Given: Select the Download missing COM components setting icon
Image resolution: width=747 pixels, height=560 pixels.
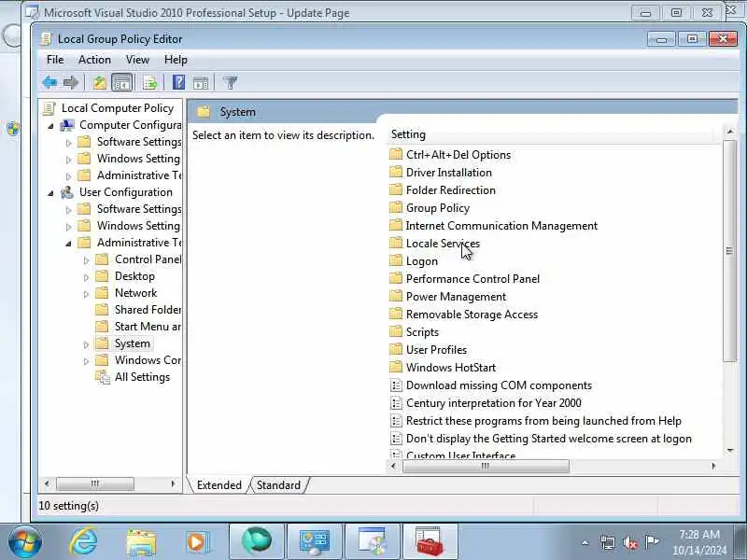Looking at the screenshot, I should point(395,385).
